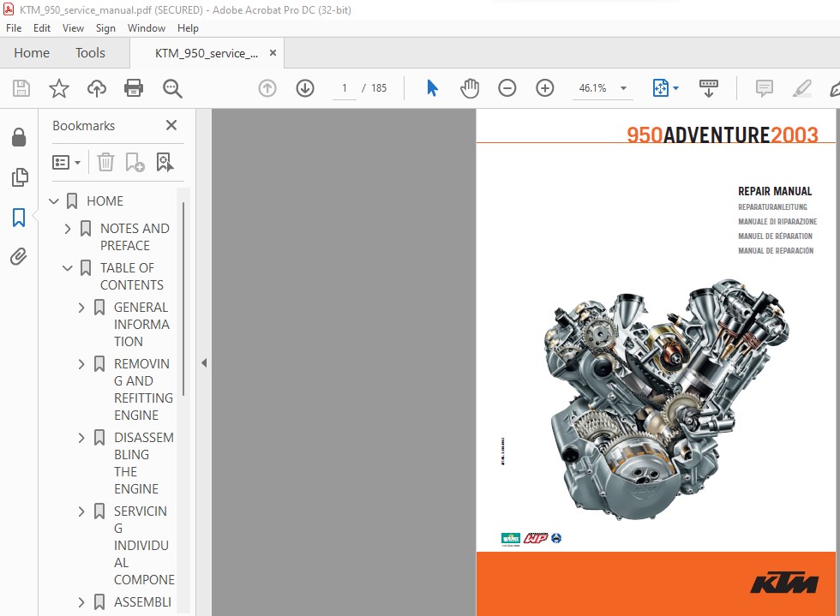The height and width of the screenshot is (616, 840).
Task: Select the Highlight text tool
Action: pos(802,88)
